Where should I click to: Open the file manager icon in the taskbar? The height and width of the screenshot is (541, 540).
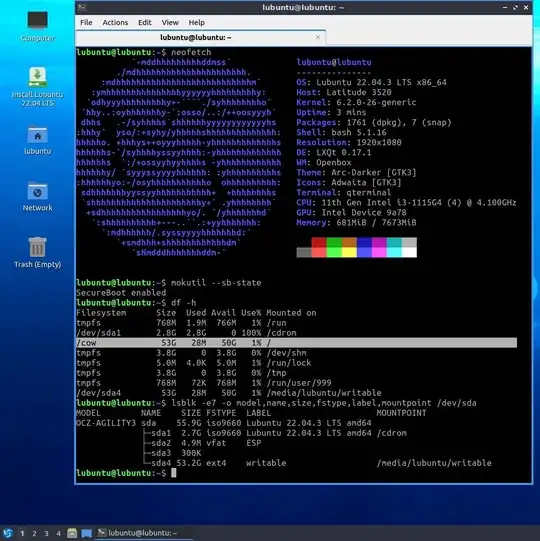pyautogui.click(x=72, y=533)
